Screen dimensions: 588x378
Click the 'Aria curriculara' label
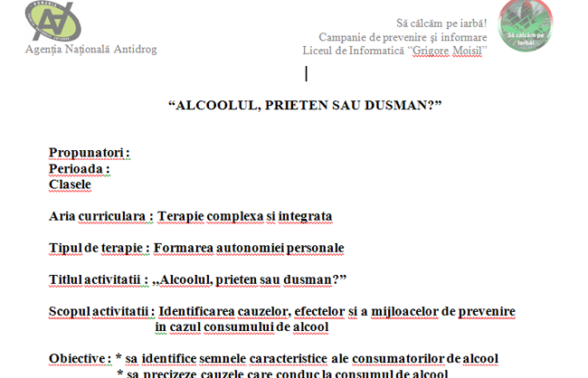click(x=96, y=216)
